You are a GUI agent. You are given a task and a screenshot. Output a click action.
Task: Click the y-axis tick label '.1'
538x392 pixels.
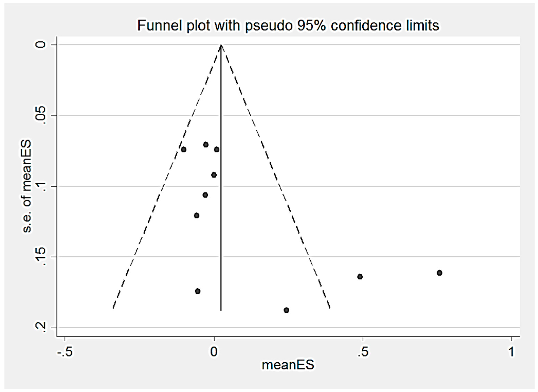tap(40, 186)
